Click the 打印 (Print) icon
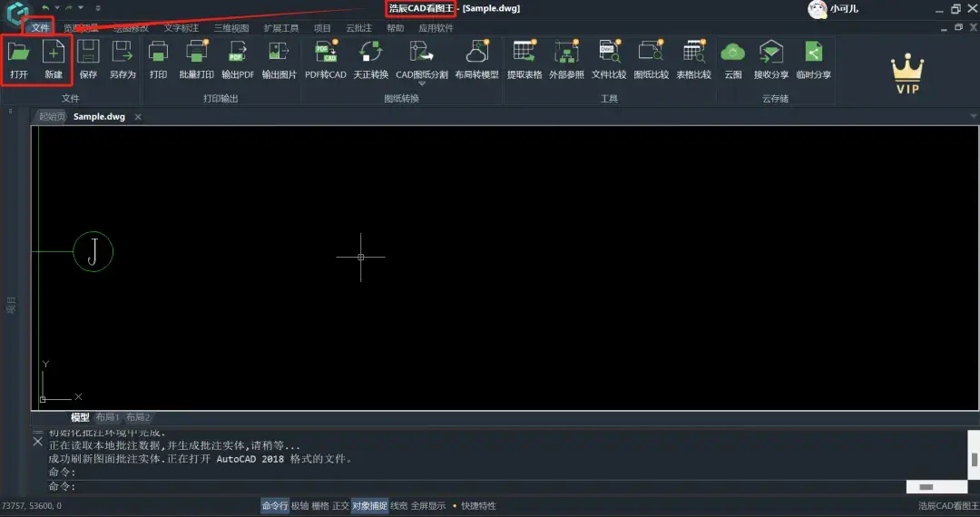The height and width of the screenshot is (517, 980). (x=158, y=52)
